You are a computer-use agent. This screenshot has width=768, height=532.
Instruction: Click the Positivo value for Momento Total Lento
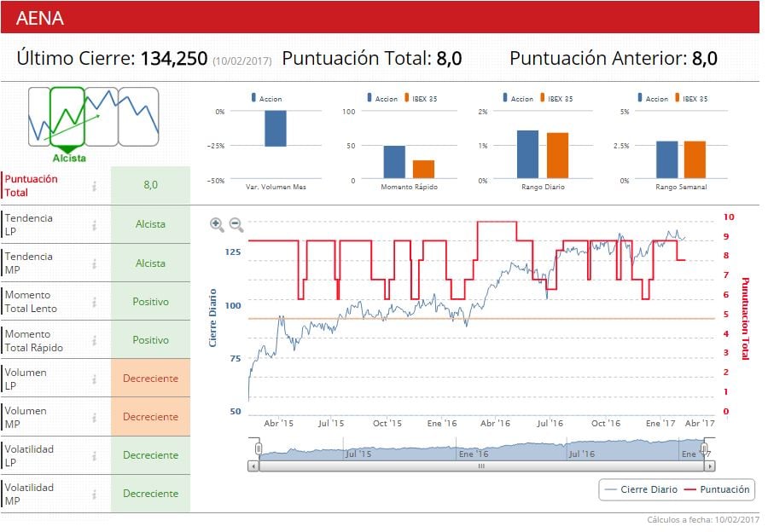pyautogui.click(x=150, y=302)
